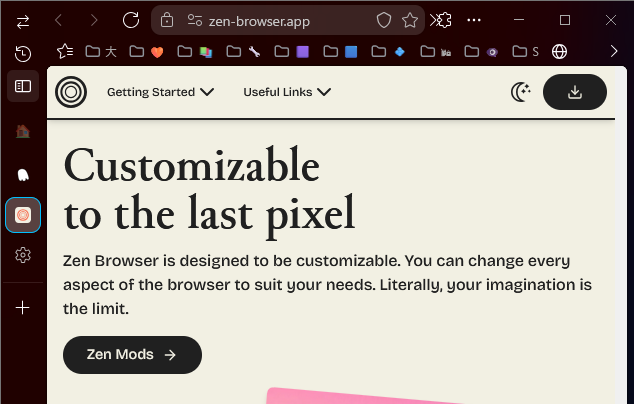Open the house pinned tab in the sidebar
The height and width of the screenshot is (404, 634).
point(23,131)
